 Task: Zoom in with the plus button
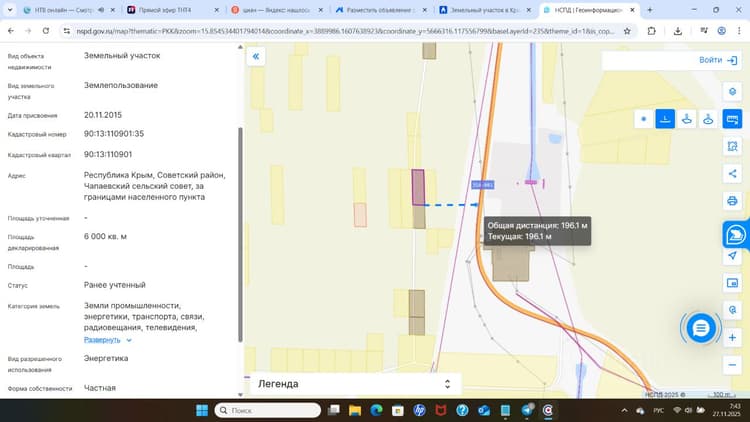point(732,337)
